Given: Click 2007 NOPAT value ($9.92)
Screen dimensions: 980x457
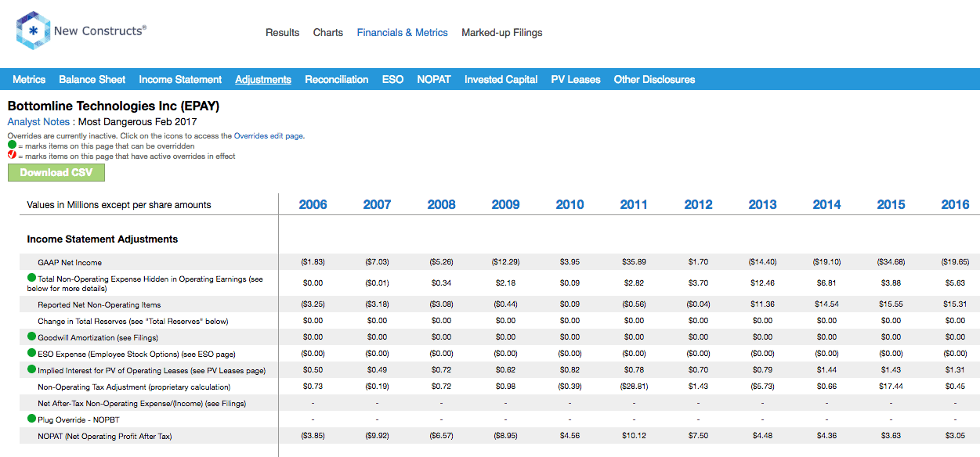Looking at the screenshot, I should pyautogui.click(x=377, y=436).
